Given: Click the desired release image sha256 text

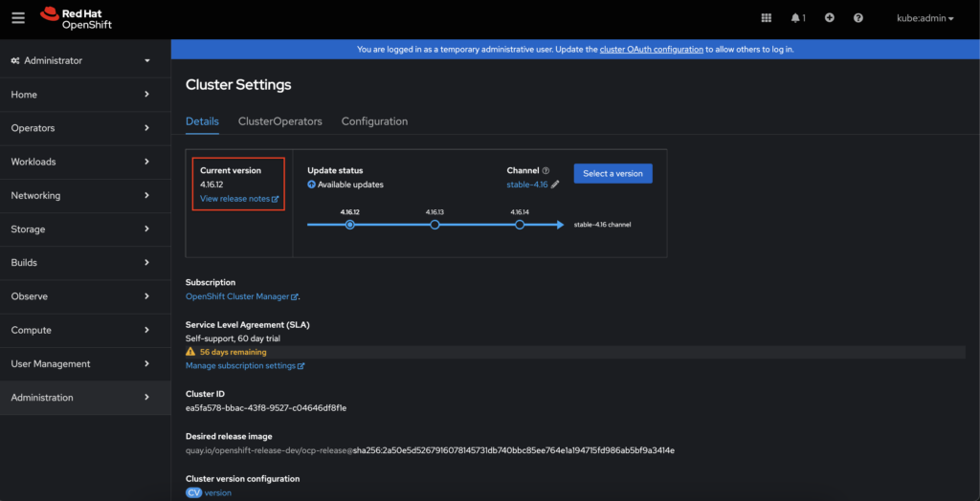Looking at the screenshot, I should (514, 450).
